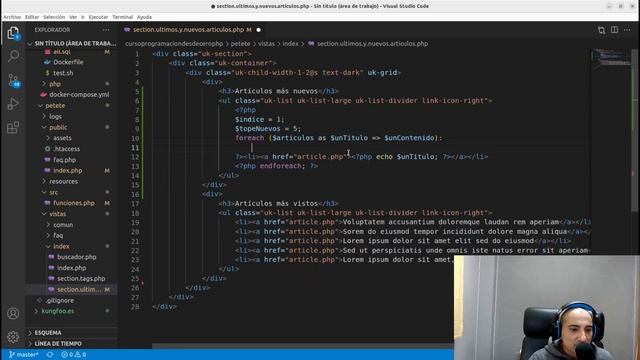Click the open changes icon in editor toolbar

click(x=601, y=30)
